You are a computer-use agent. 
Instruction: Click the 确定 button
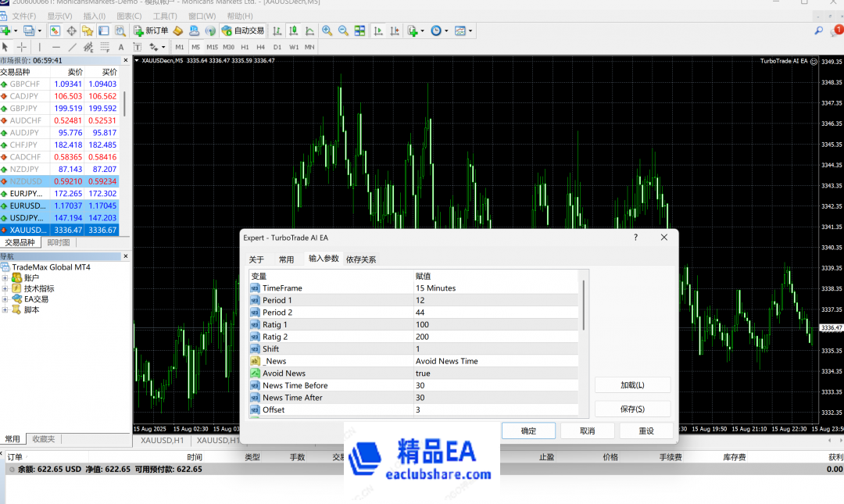click(x=528, y=431)
